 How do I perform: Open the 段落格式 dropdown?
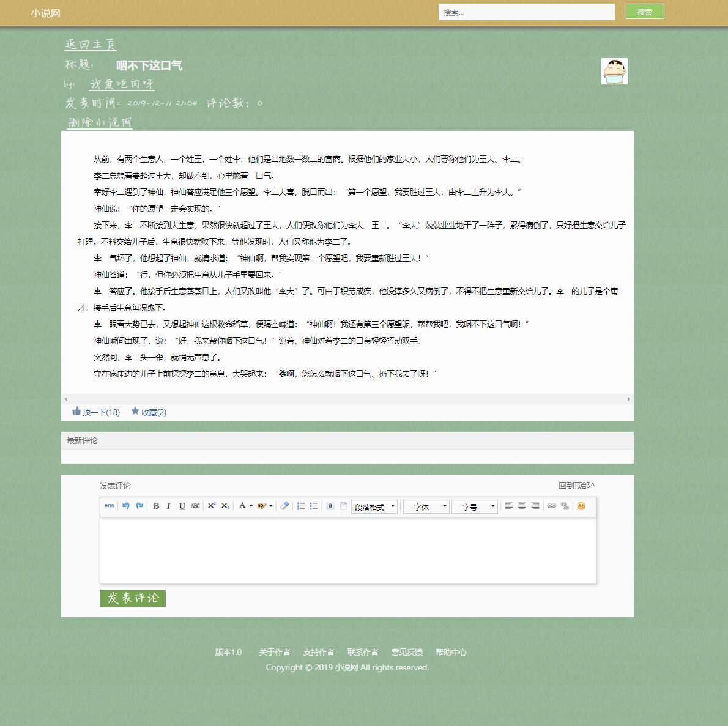tap(373, 506)
